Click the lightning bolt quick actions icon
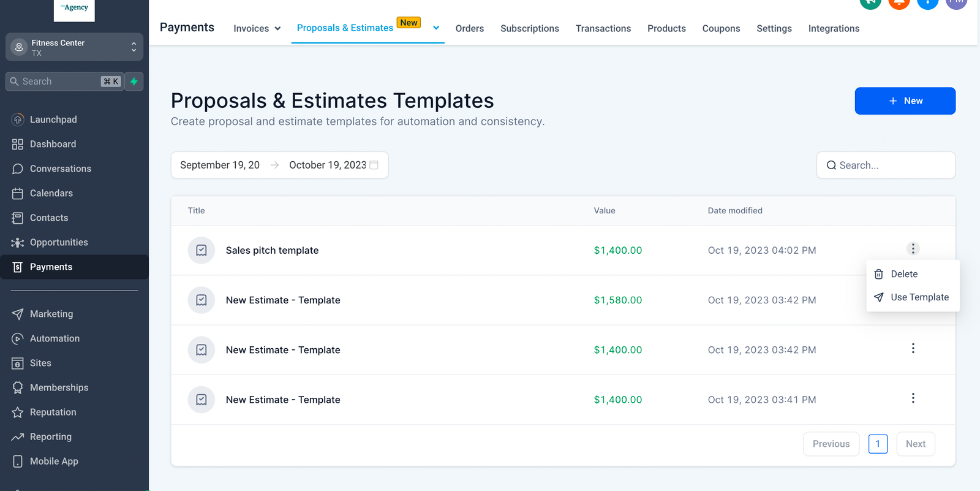The height and width of the screenshot is (491, 980). pos(134,82)
